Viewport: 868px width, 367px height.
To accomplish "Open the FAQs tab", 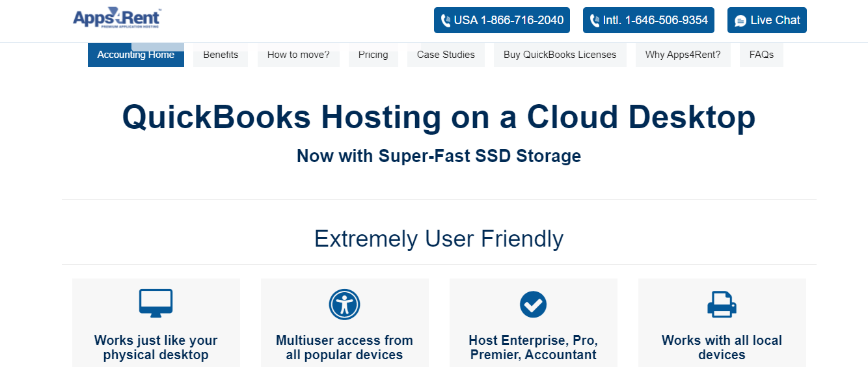I will (x=761, y=55).
